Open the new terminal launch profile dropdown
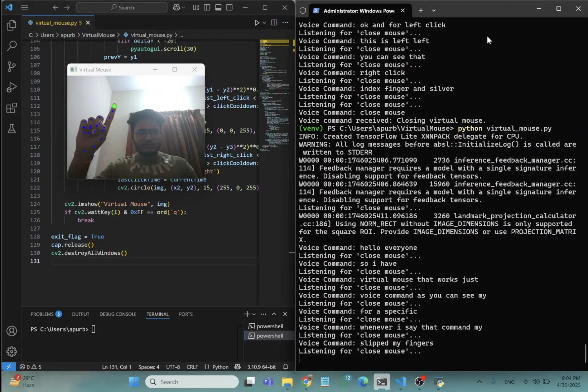This screenshot has width=588, height=392. pos(254,314)
